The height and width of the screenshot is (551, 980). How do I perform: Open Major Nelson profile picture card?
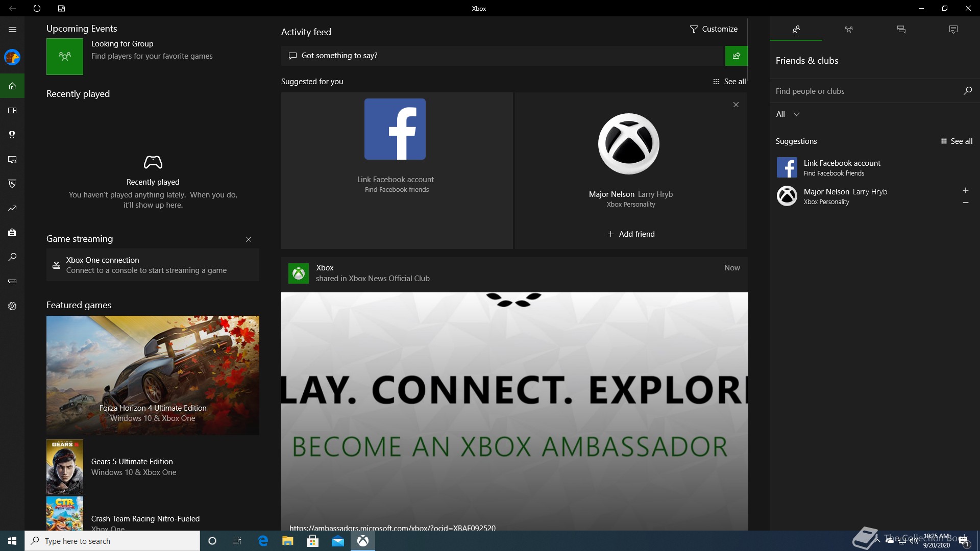pos(628,144)
